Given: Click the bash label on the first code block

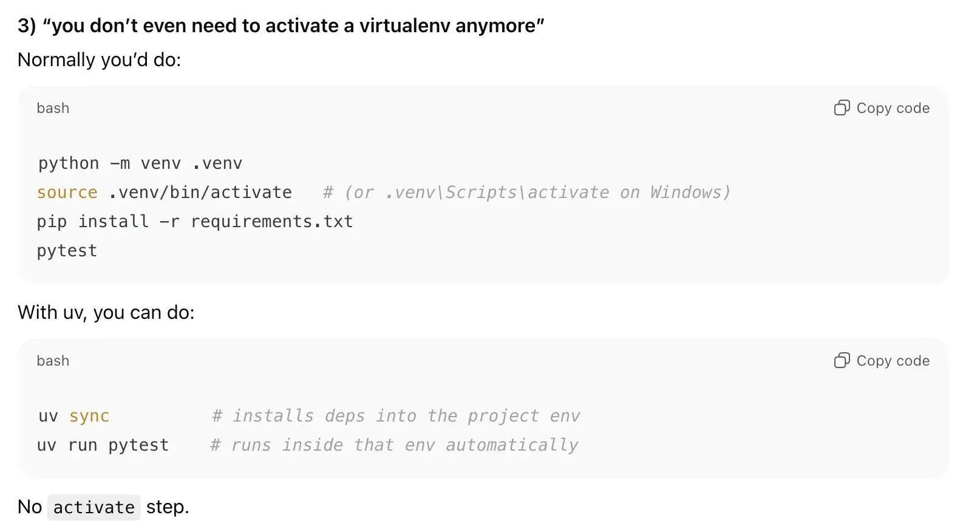Looking at the screenshot, I should click(52, 108).
